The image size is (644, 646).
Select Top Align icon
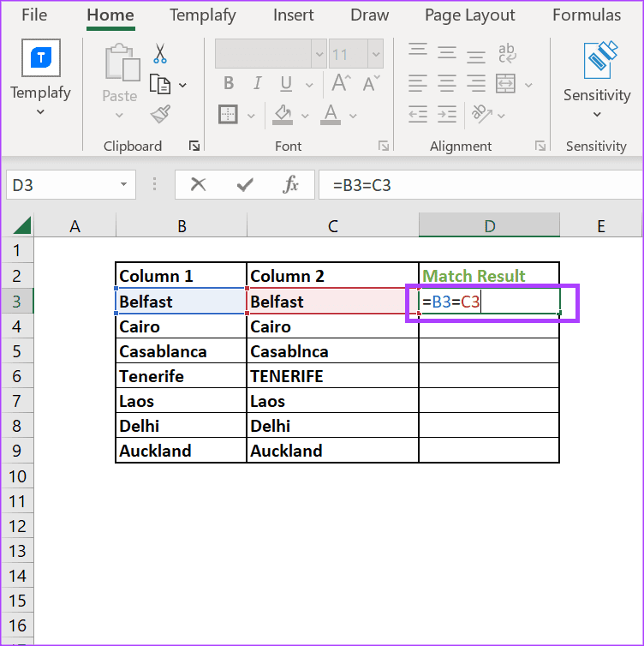tap(418, 51)
